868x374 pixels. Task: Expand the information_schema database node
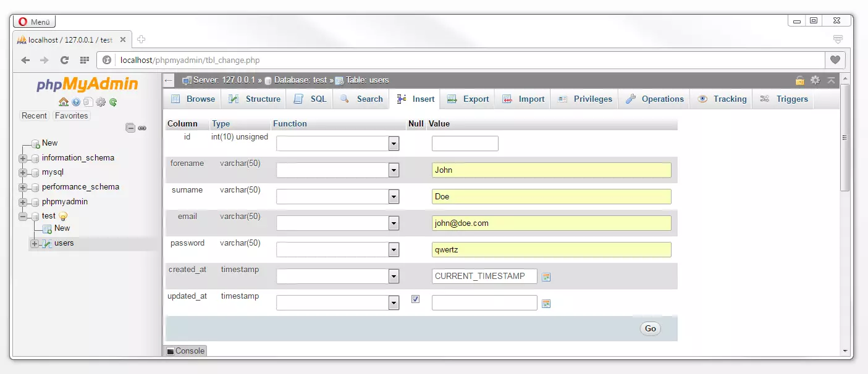point(23,158)
